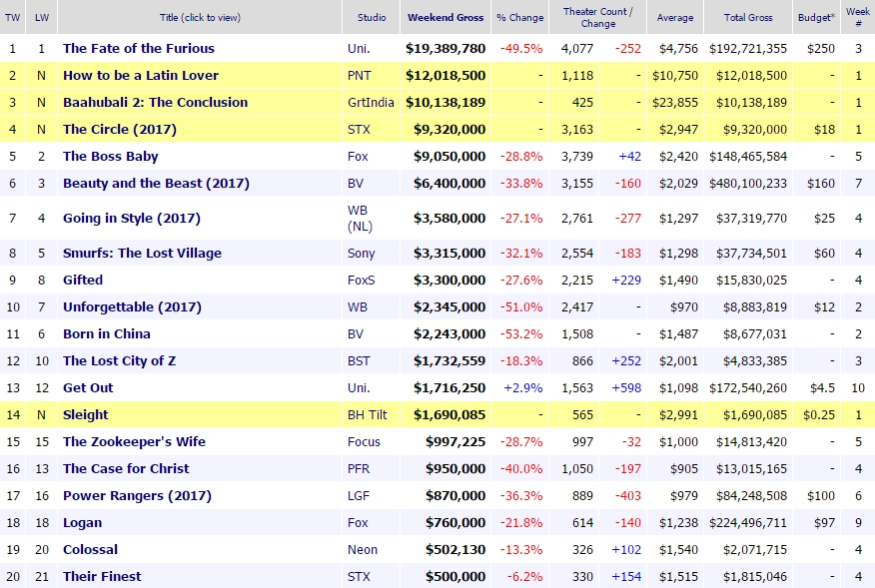Open Beauty and the Beast (2017) link

pyautogui.click(x=156, y=183)
